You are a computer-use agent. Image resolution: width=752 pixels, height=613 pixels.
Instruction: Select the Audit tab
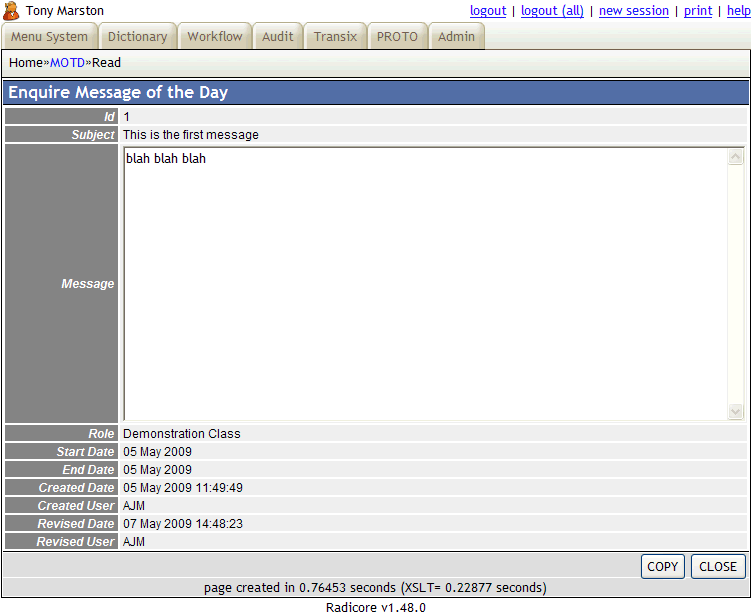pos(278,37)
